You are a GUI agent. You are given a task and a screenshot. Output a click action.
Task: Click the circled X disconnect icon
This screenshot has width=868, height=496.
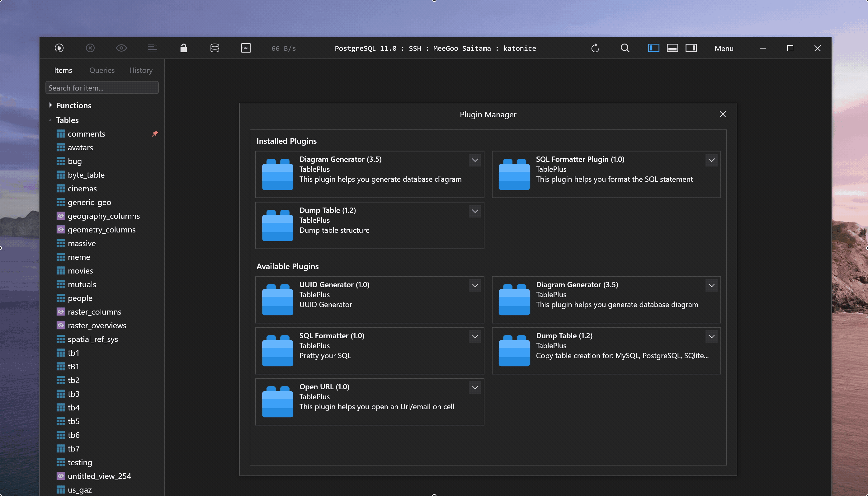point(90,48)
